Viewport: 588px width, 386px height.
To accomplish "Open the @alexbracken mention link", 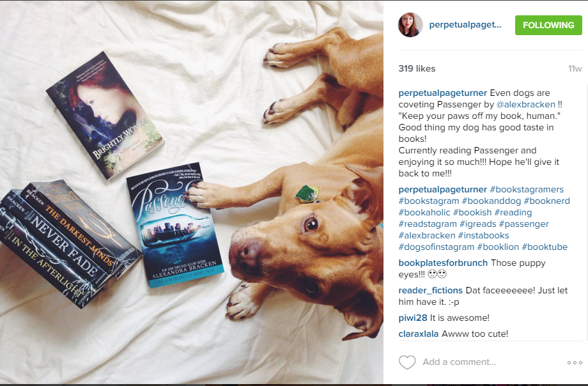I will tap(525, 104).
